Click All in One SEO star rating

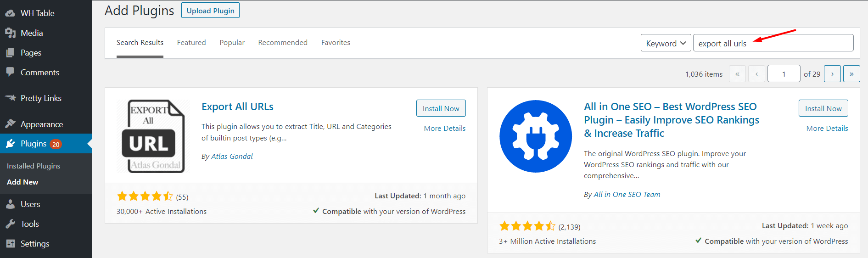coord(527,226)
